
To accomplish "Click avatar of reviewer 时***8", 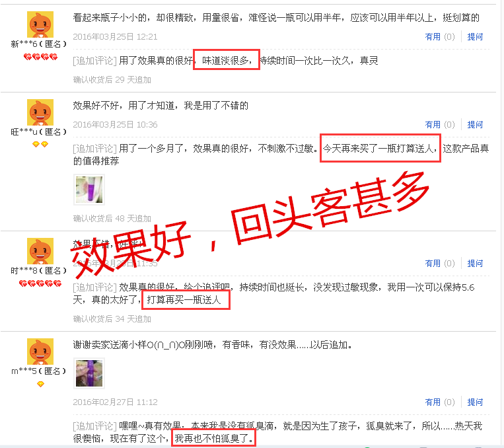I will pyautogui.click(x=40, y=251).
